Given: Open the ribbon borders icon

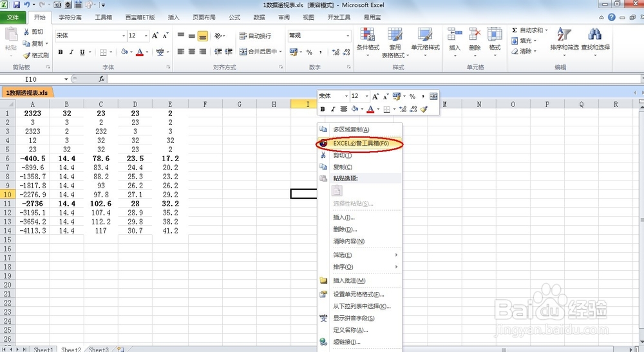Looking at the screenshot, I should [x=104, y=52].
